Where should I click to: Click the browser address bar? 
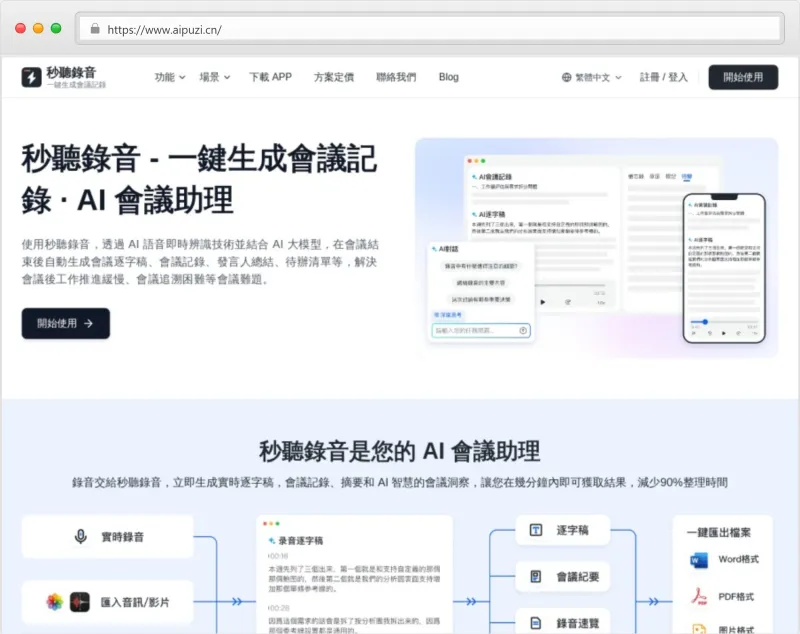pos(300,30)
